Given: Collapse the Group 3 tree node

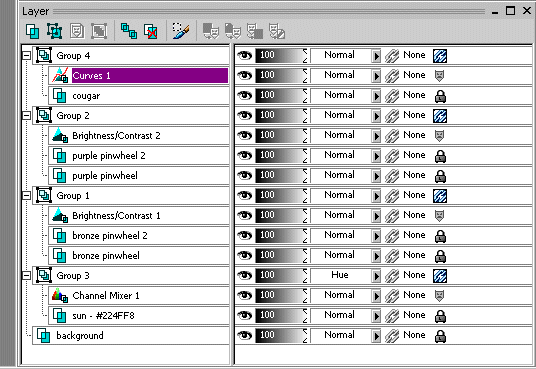Looking at the screenshot, I should point(26,276).
